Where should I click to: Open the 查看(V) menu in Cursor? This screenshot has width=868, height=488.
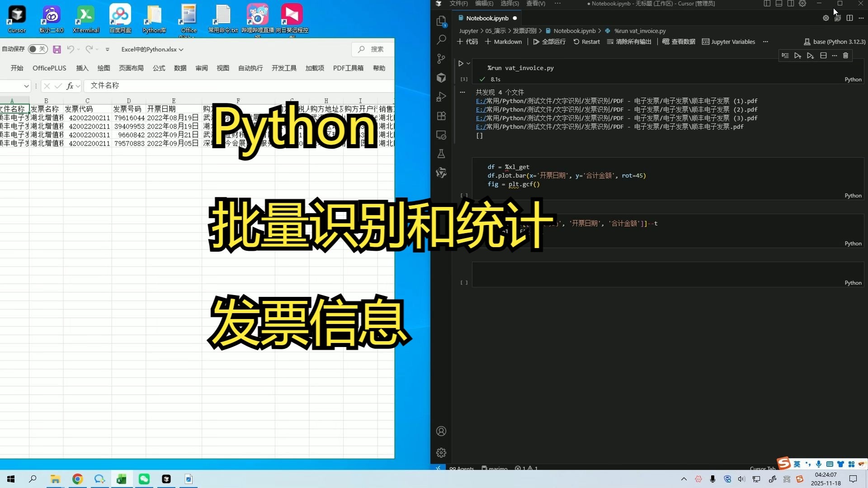point(535,4)
